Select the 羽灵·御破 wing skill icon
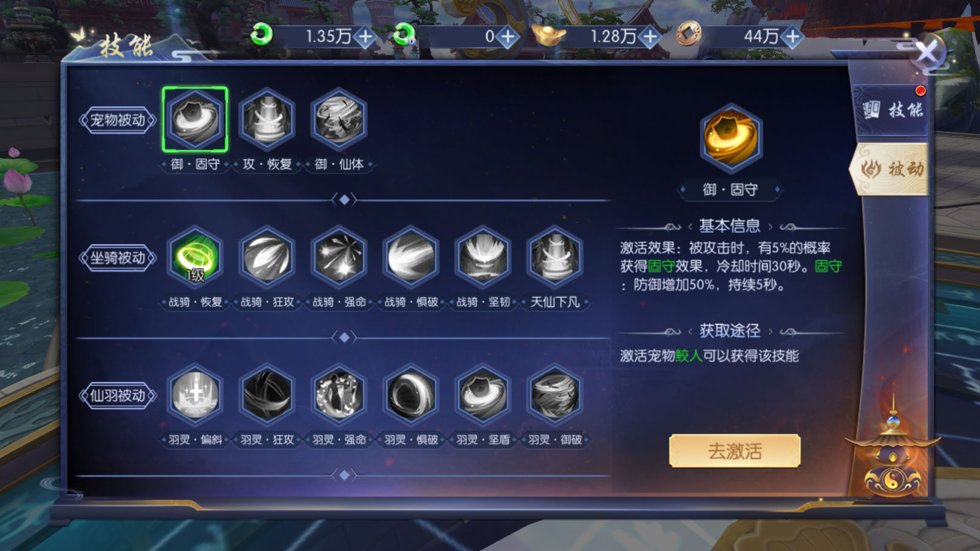Screen dimensions: 980x551 click(x=555, y=395)
